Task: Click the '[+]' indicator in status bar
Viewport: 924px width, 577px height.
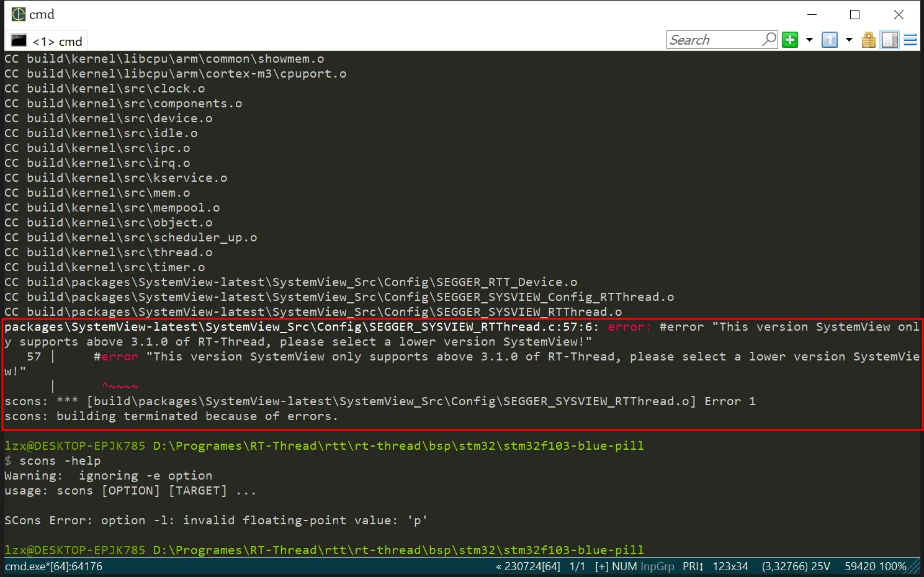Action: pyautogui.click(x=602, y=566)
